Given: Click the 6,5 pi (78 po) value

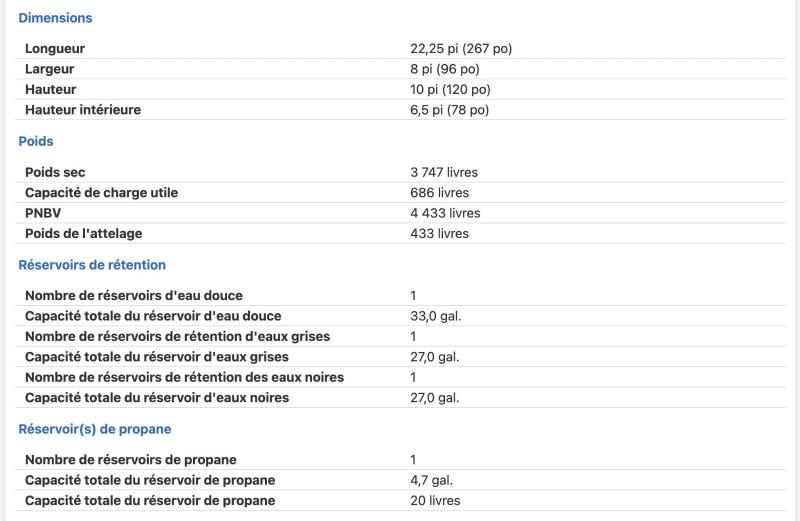Looking at the screenshot, I should tap(449, 110).
